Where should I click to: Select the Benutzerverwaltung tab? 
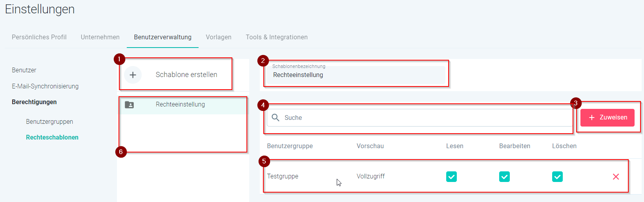[162, 37]
